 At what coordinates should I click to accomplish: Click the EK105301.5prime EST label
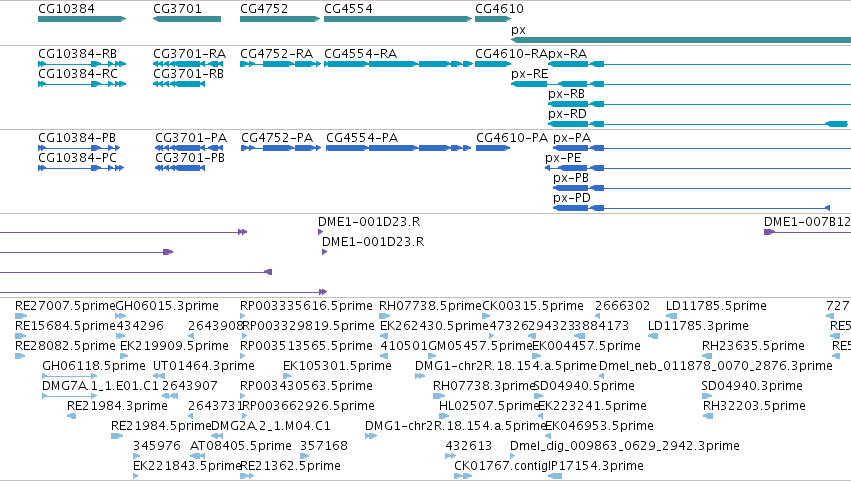point(338,366)
